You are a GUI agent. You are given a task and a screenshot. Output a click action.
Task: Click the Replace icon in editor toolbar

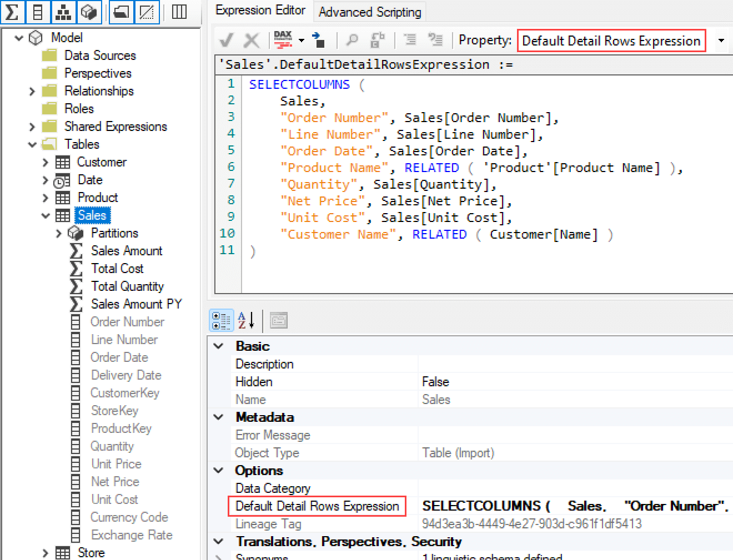point(378,40)
